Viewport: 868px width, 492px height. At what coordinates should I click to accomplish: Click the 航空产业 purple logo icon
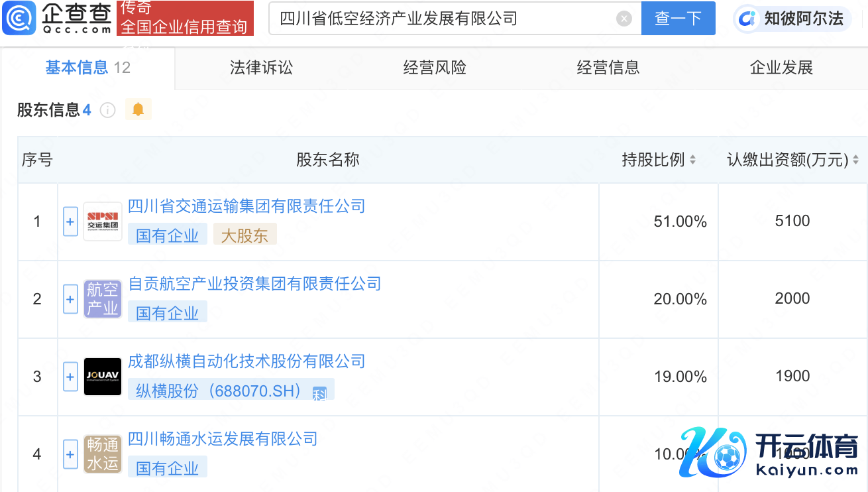[x=103, y=299]
